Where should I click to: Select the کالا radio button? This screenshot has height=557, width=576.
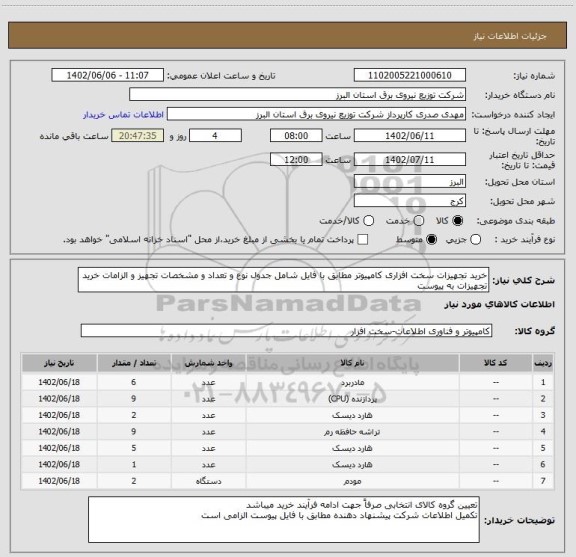coord(458,221)
